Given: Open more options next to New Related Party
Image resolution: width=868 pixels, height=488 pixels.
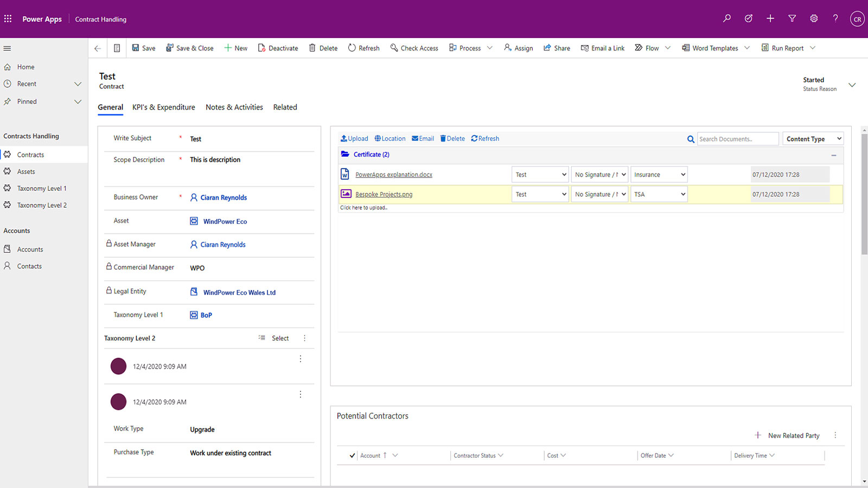Looking at the screenshot, I should pos(835,435).
